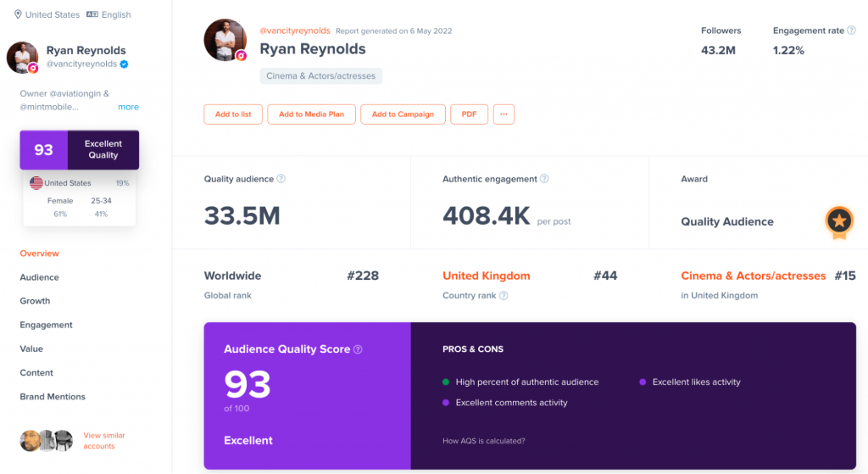
Task: Click the 33.5M quality audience value
Action: click(242, 215)
